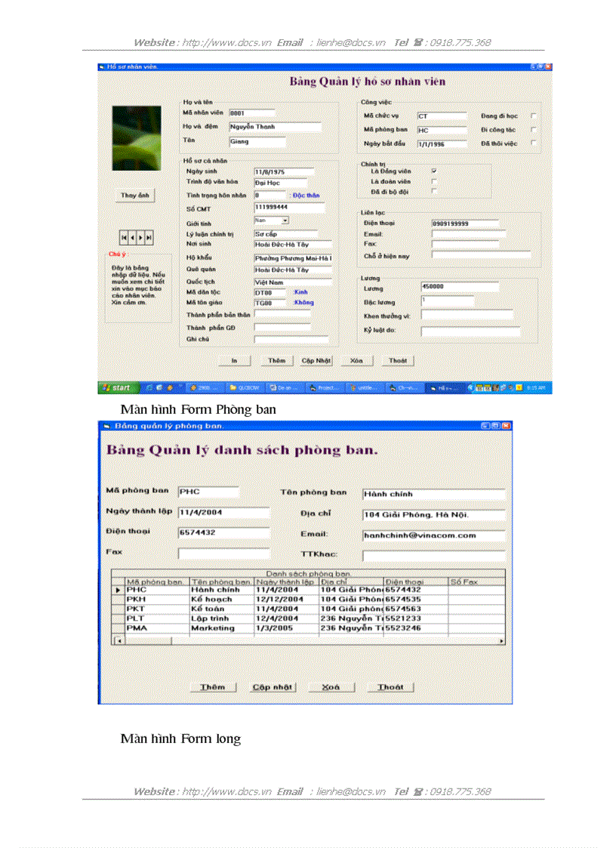Go back a record using < arrow icon
The height and width of the screenshot is (848, 616).
(x=133, y=236)
